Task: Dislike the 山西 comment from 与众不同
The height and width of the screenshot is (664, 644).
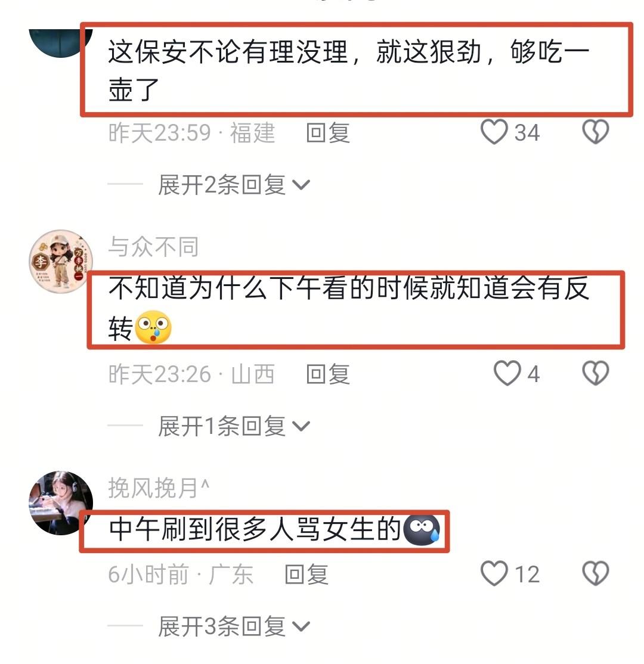Action: [596, 373]
